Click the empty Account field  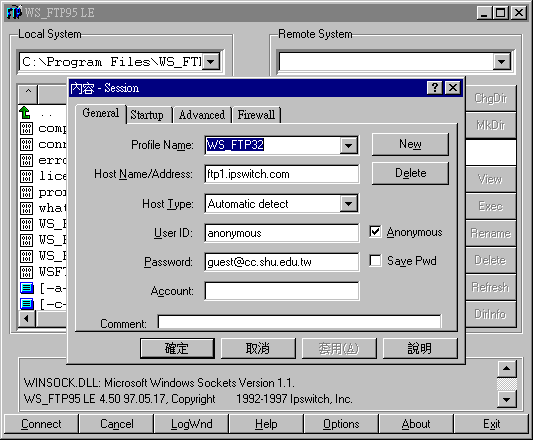pos(282,291)
